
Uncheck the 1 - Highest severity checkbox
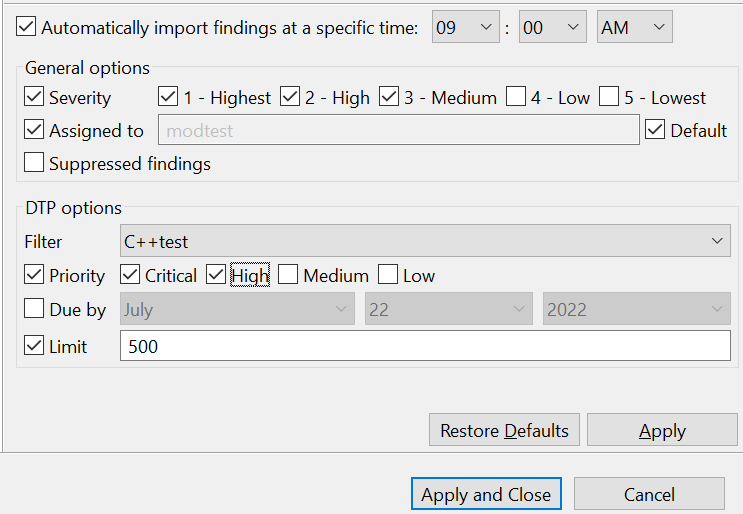[x=168, y=96]
